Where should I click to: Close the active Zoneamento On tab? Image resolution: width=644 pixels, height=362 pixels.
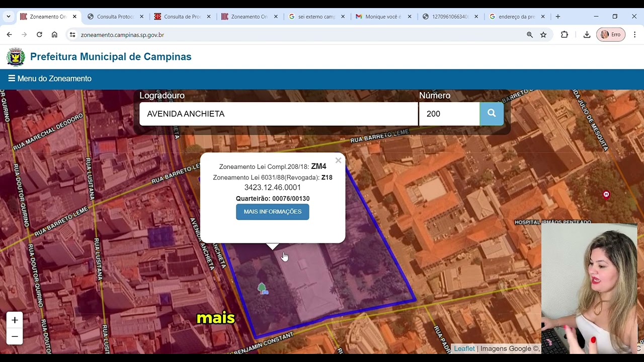tap(74, 17)
